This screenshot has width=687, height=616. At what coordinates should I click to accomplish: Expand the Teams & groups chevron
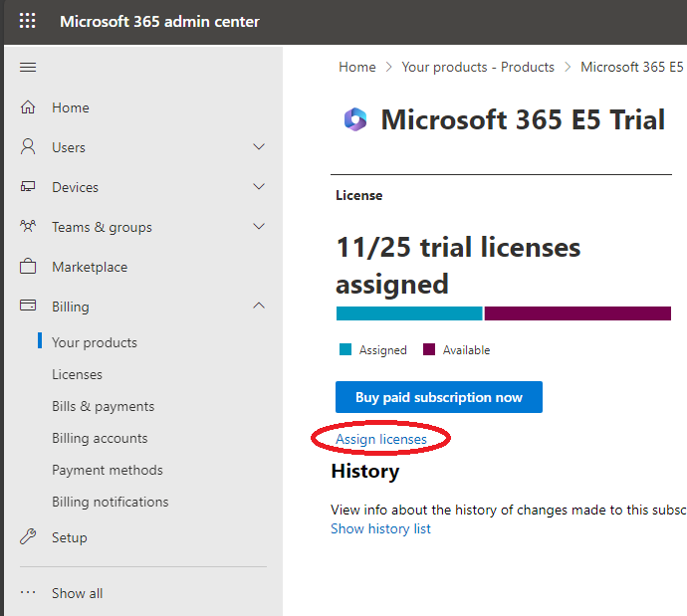coord(259,226)
